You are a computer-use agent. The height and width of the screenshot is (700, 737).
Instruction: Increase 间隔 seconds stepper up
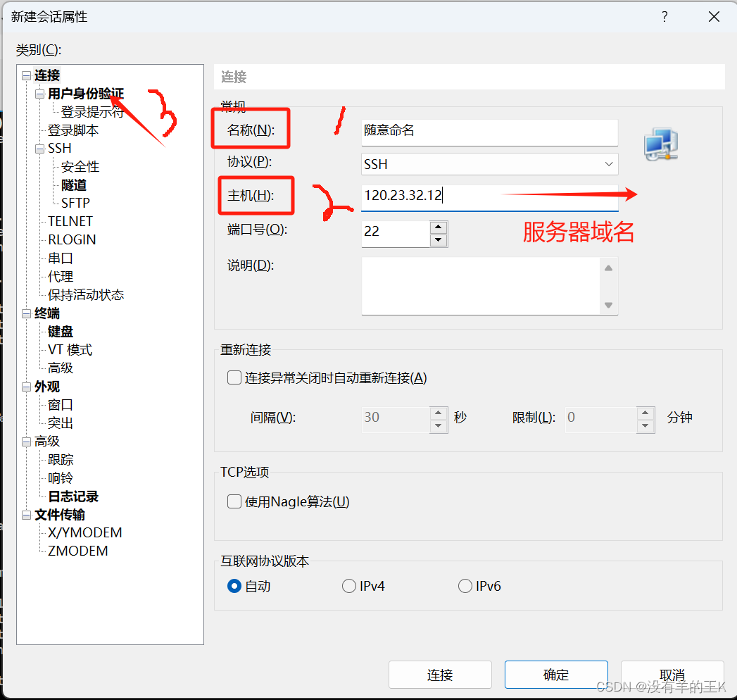[438, 413]
